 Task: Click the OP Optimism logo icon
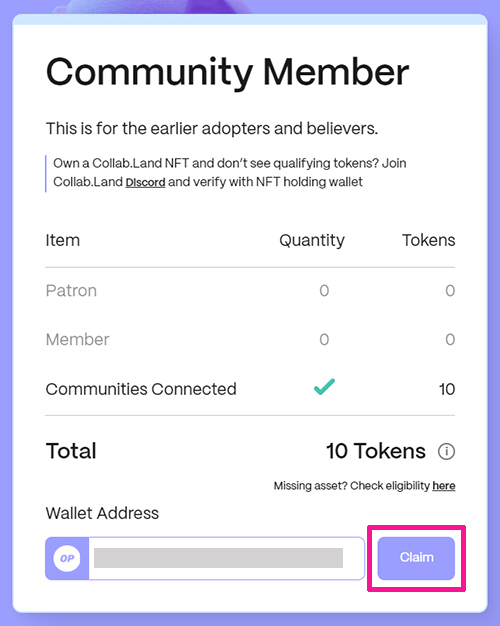coord(67,558)
